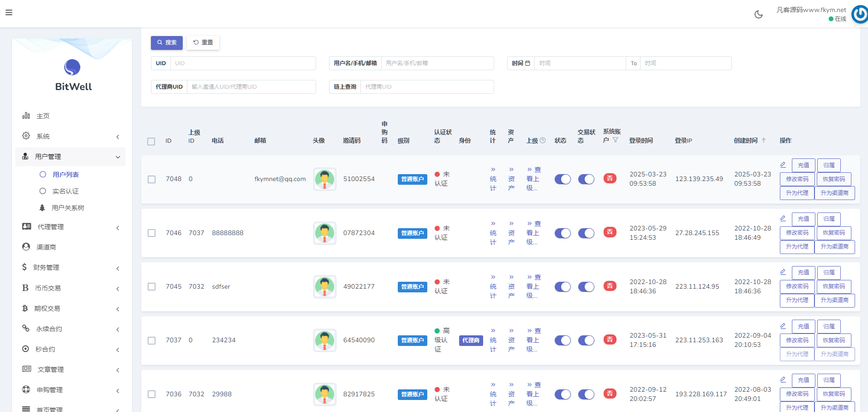Click 升为代理 button for user 7048

point(797,193)
